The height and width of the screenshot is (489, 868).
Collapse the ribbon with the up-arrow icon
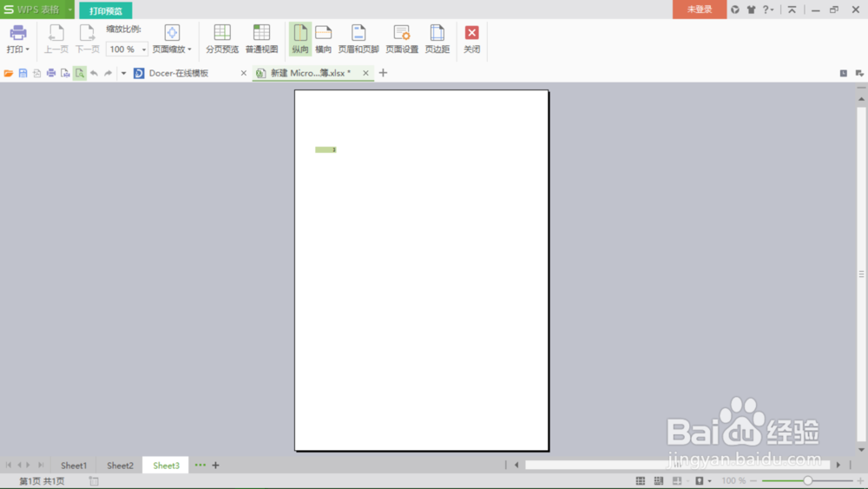(792, 10)
